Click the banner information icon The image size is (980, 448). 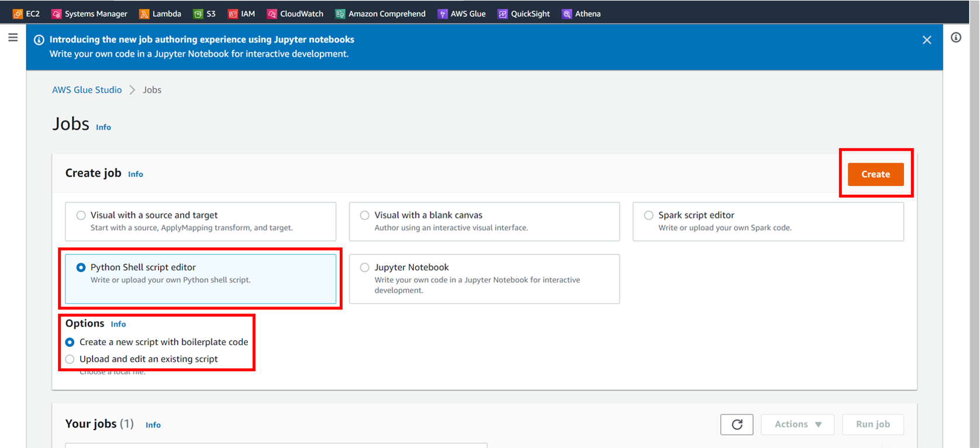click(x=39, y=40)
